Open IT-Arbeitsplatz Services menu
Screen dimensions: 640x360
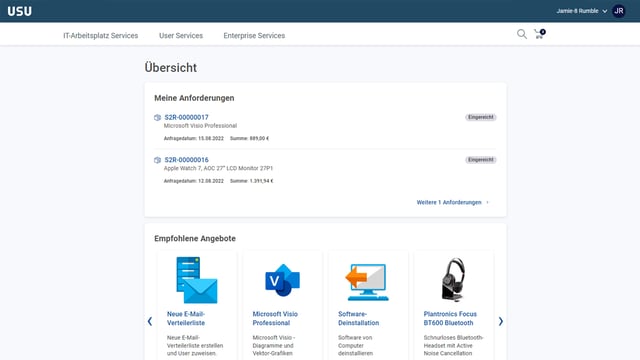100,36
